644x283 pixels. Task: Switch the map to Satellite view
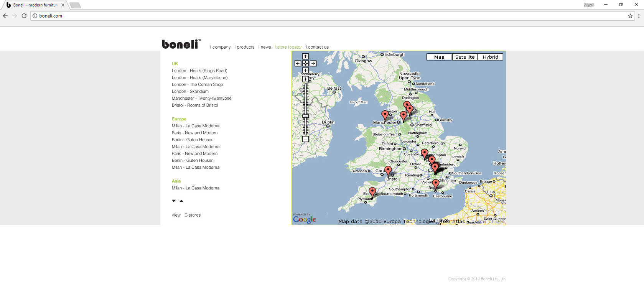(x=465, y=57)
